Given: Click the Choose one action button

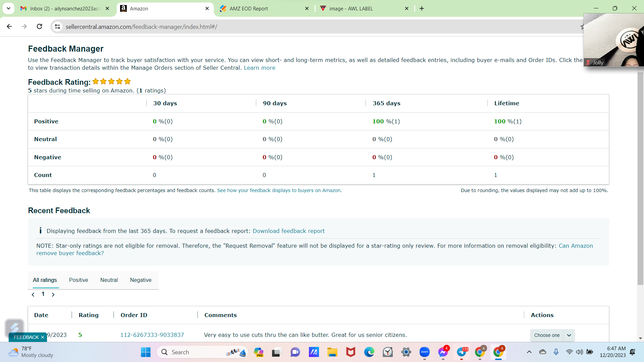Looking at the screenshot, I should pyautogui.click(x=547, y=335).
